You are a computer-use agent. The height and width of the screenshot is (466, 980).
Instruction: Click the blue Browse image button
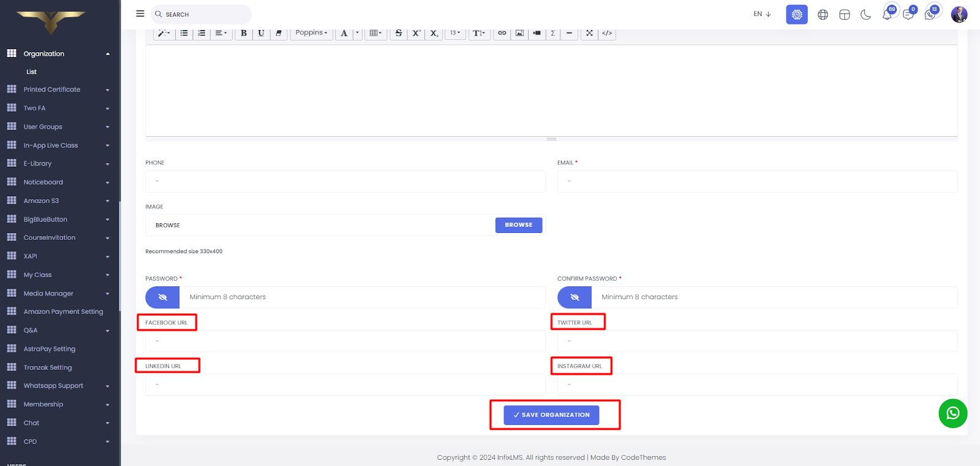point(518,225)
